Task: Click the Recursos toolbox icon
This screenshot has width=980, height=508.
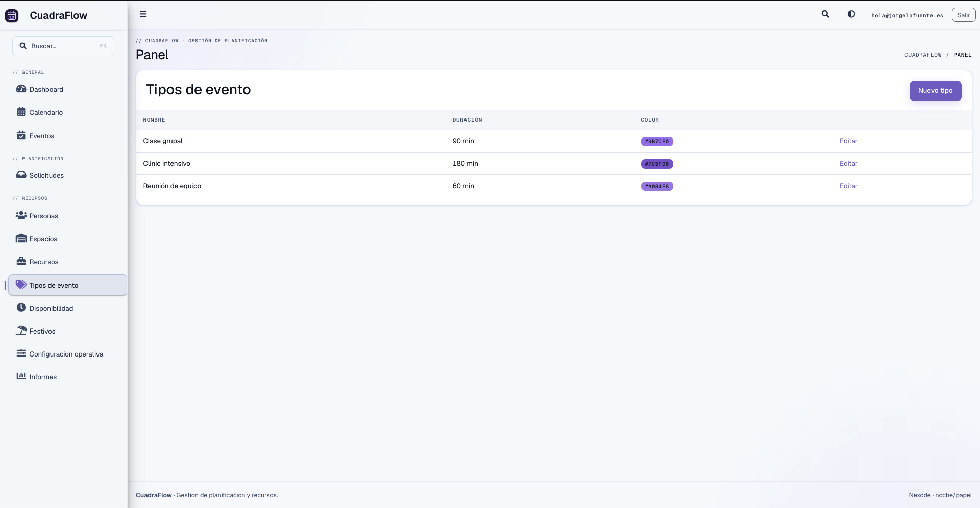Action: point(21,261)
